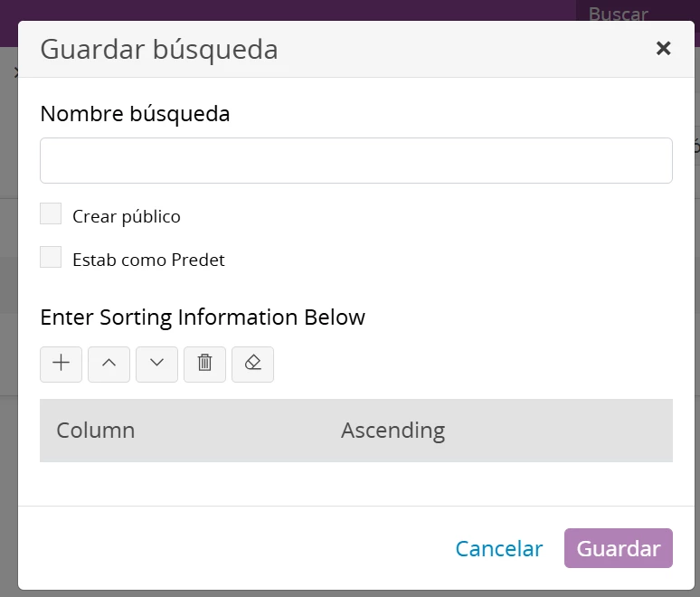Click the Ascending table header
The height and width of the screenshot is (597, 700).
tap(393, 431)
